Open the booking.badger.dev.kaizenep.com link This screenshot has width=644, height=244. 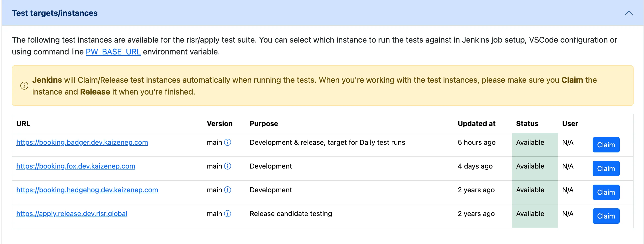point(82,142)
